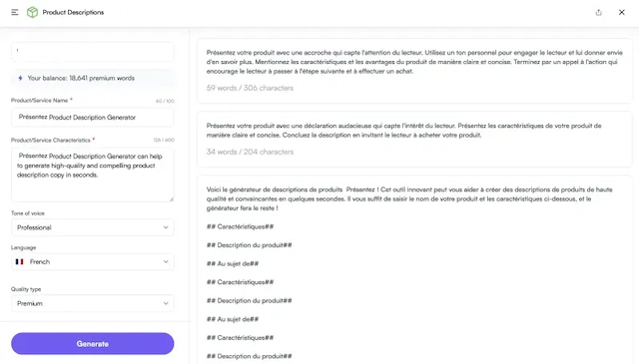The width and height of the screenshot is (639, 364).
Task: Select the 59 words generated result card
Action: point(414,71)
